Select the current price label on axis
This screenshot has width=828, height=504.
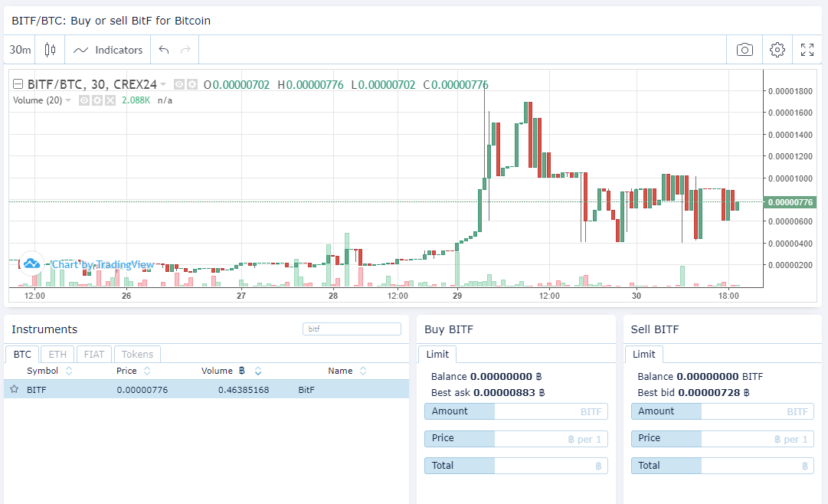[790, 202]
